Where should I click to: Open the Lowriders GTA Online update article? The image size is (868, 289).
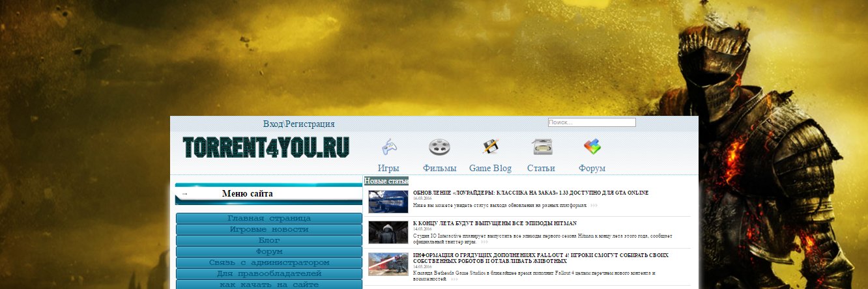click(530, 193)
